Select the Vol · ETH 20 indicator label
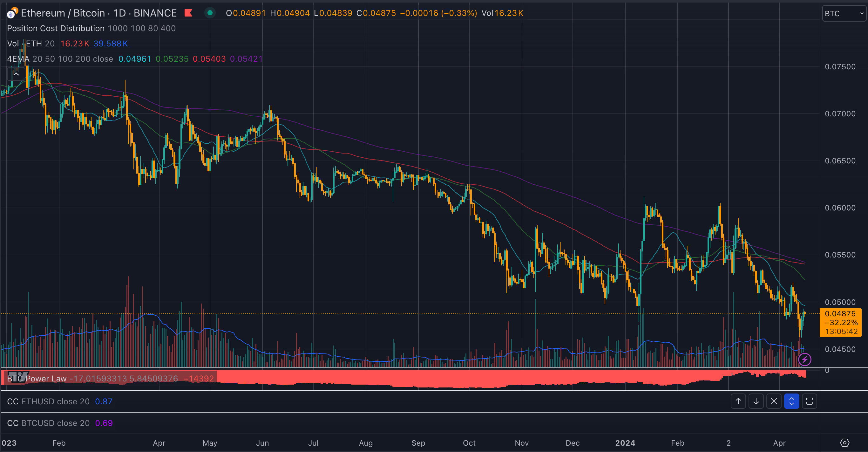The image size is (868, 452). pos(31,44)
